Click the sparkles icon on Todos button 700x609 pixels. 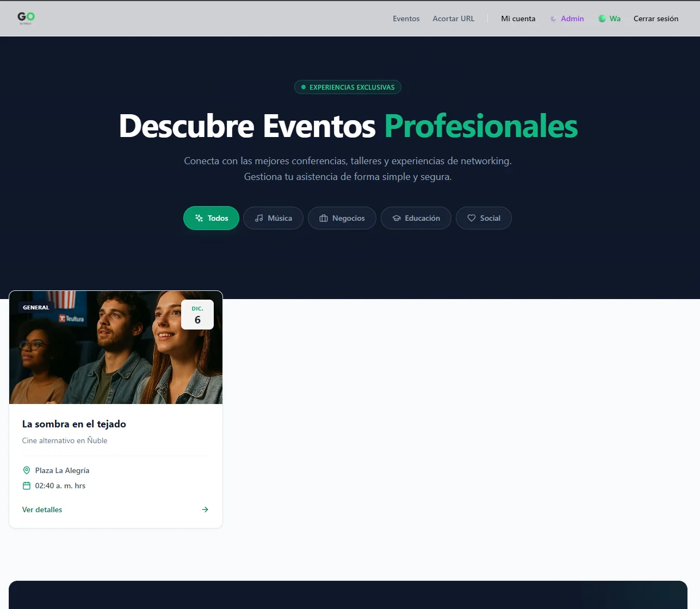(199, 218)
